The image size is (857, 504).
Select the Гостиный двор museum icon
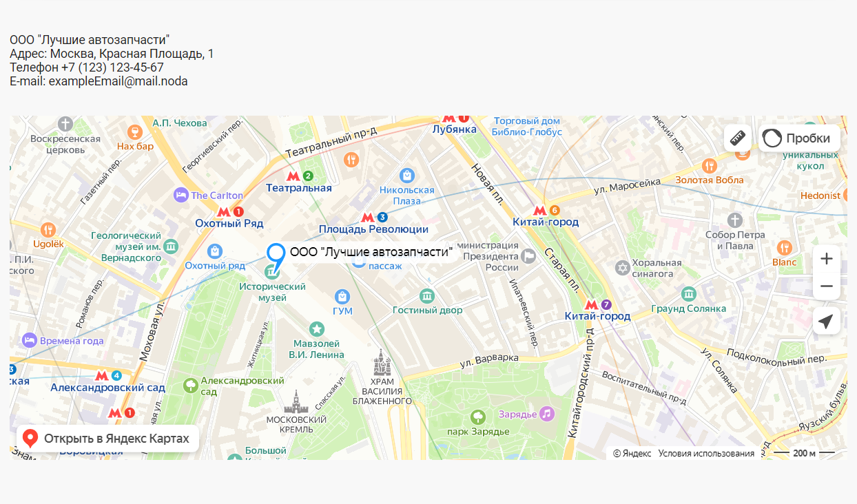tap(427, 296)
